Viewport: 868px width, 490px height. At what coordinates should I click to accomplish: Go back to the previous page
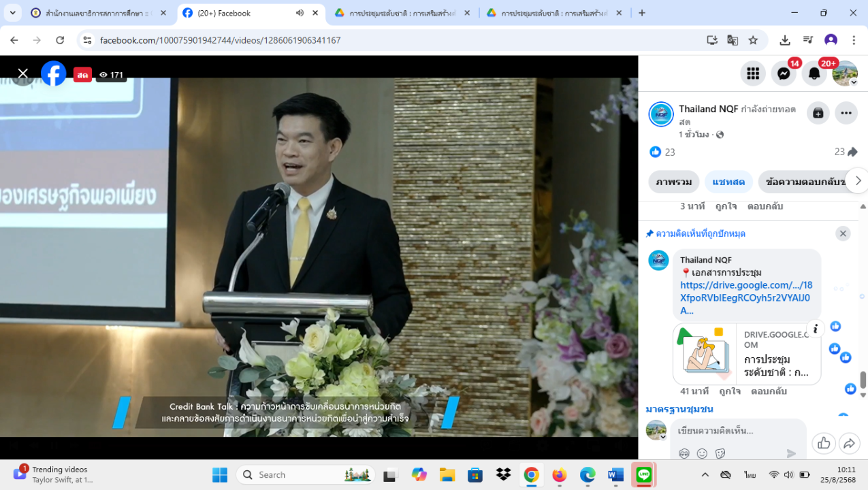(14, 40)
